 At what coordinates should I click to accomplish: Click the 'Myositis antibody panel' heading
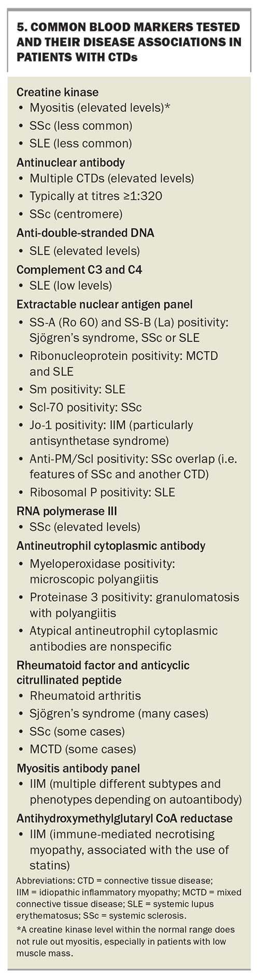point(78,768)
